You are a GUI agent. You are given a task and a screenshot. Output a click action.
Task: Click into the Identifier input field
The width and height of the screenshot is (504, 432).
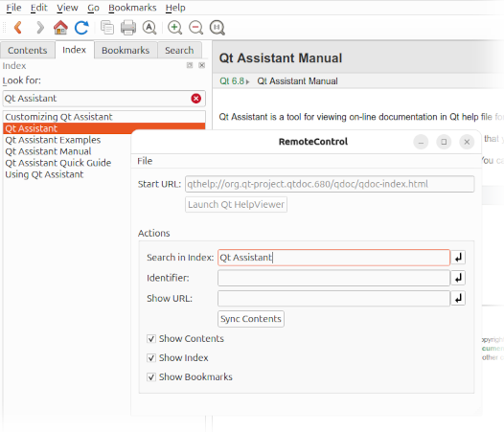click(x=333, y=278)
